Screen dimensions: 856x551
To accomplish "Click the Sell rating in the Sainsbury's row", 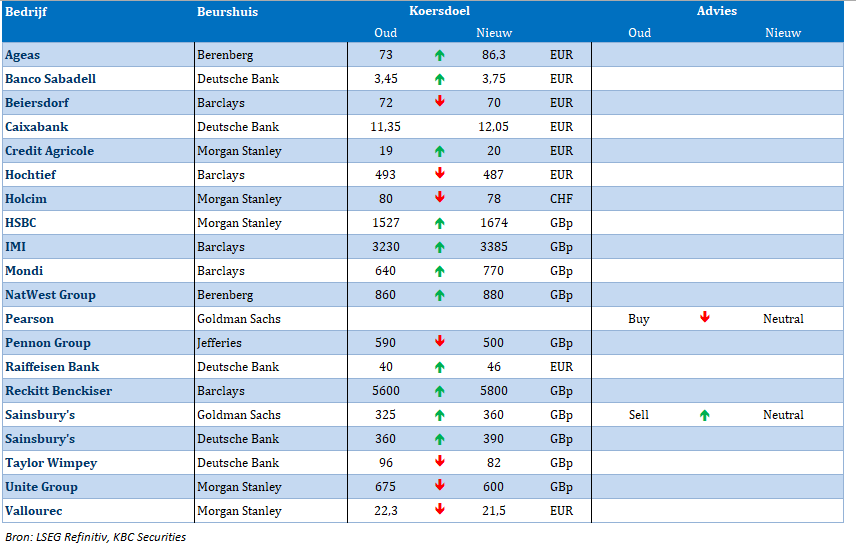I will coord(639,415).
